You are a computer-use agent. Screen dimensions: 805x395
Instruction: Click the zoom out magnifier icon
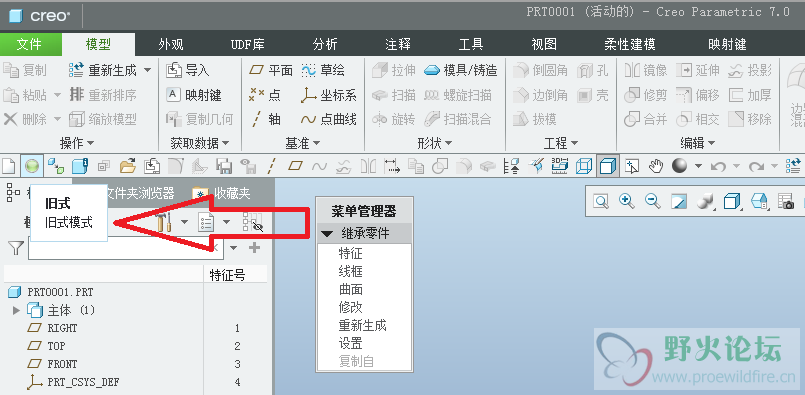click(x=653, y=201)
